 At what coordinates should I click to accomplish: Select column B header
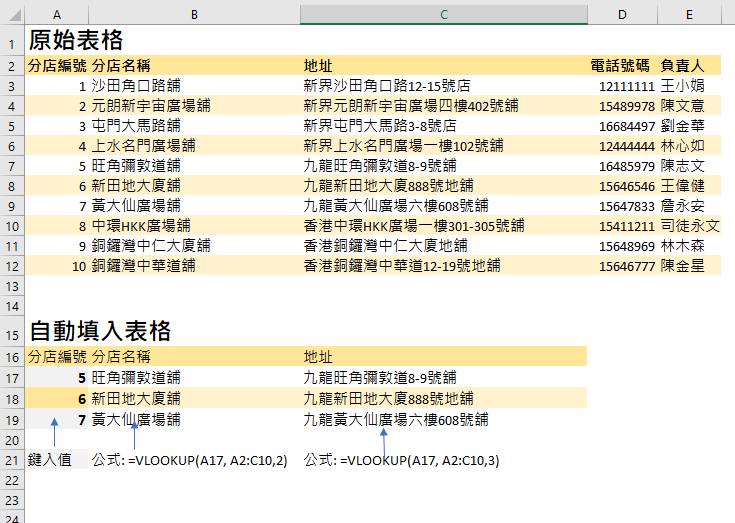(x=194, y=15)
